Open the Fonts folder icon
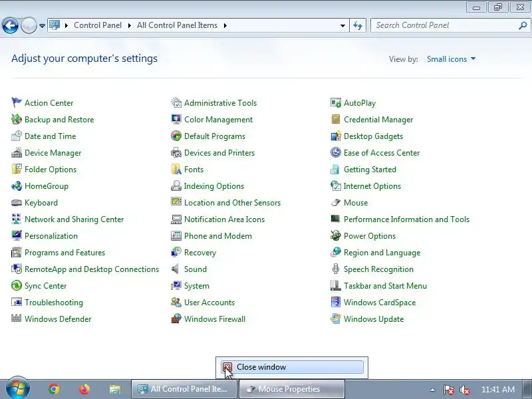The height and width of the screenshot is (399, 532). coord(176,169)
